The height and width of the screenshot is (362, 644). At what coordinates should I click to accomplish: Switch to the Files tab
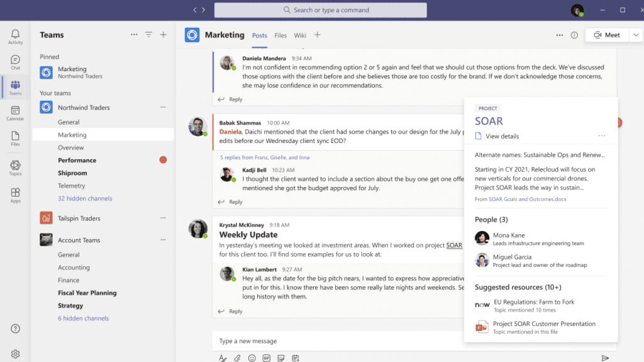280,36
